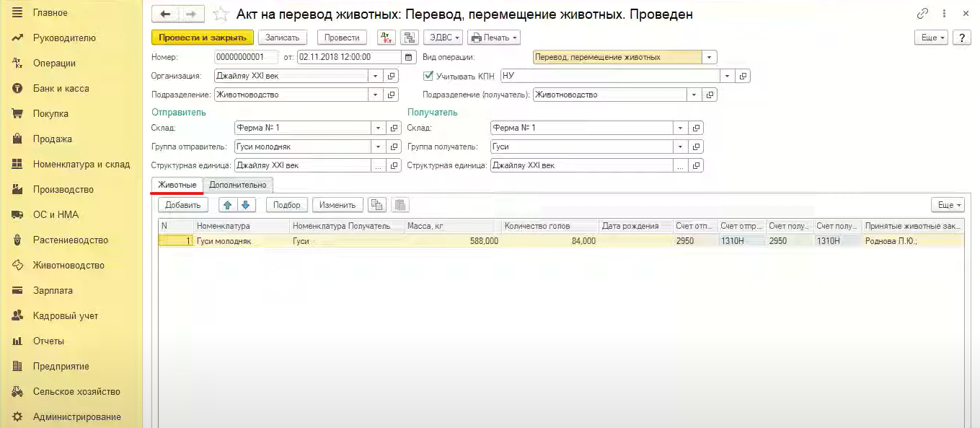Viewport: 980px width, 428px height.
Task: Expand the Группа получатель dropdown
Action: 680,147
